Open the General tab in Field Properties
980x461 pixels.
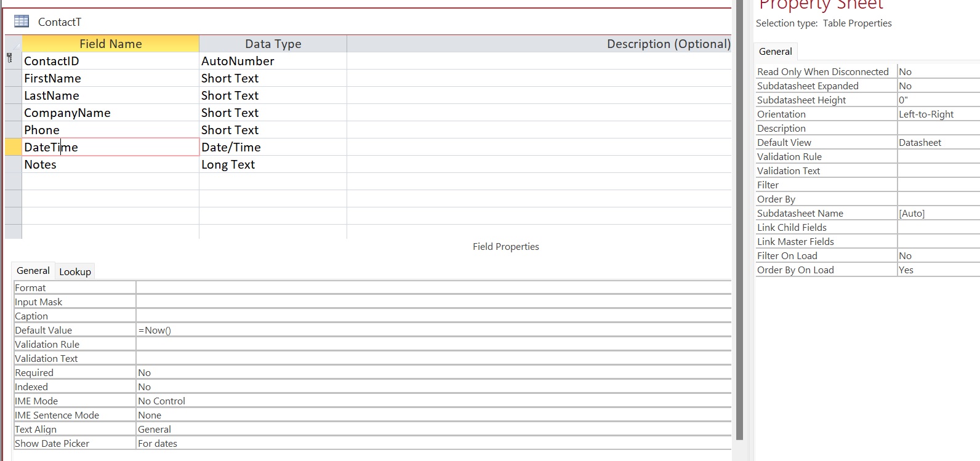pos(33,271)
